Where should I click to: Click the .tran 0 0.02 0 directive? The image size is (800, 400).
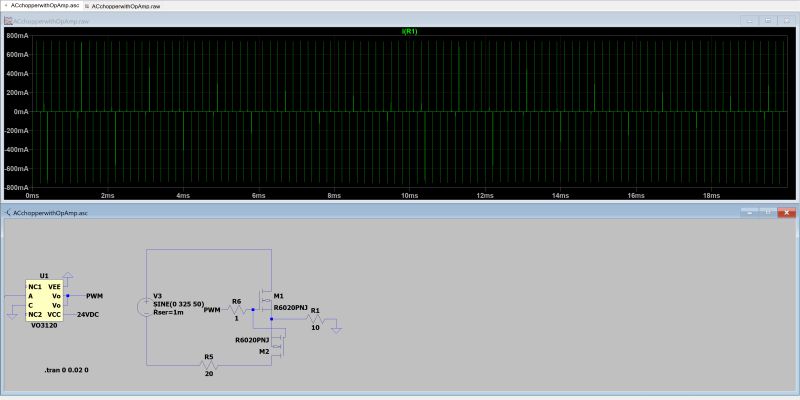[67, 369]
